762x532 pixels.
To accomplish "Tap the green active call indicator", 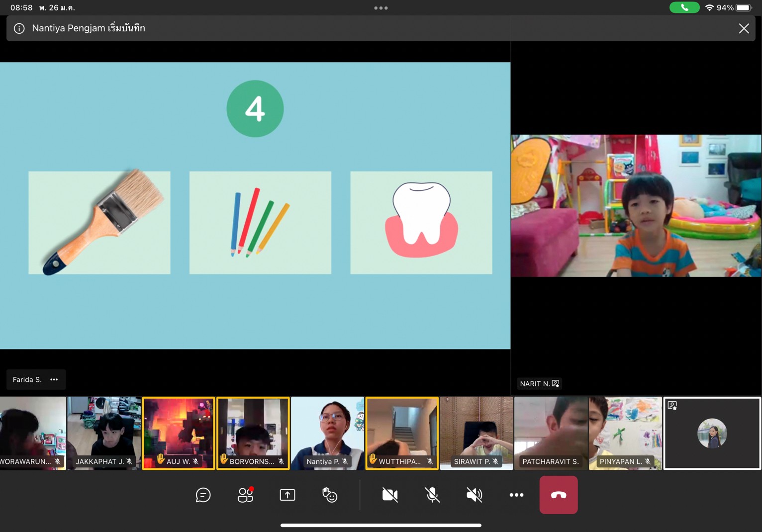I will coord(684,7).
